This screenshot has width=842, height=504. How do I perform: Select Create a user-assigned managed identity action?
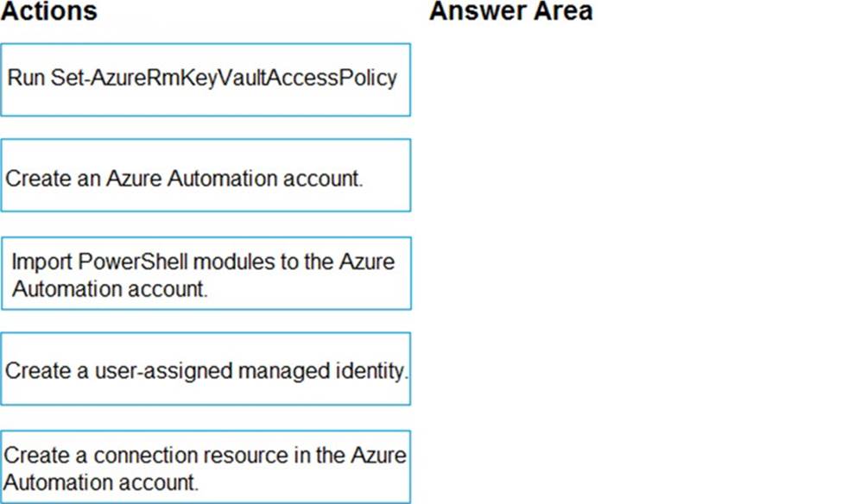click(x=206, y=369)
